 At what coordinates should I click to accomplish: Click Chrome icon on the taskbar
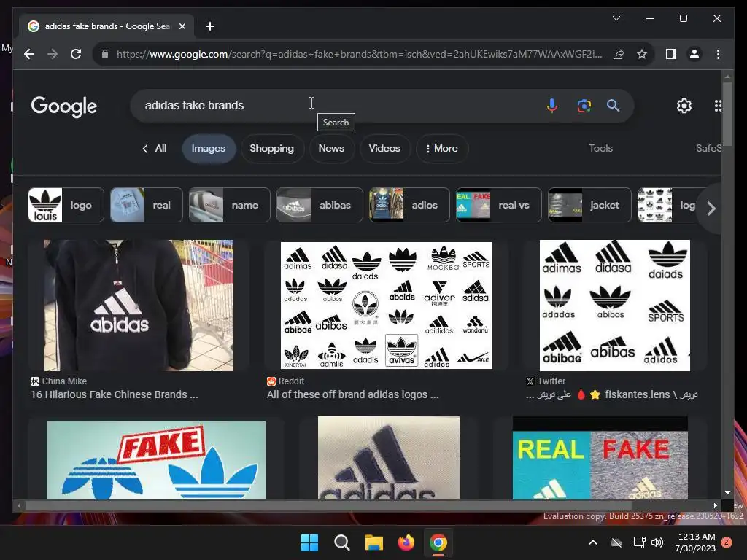tap(438, 542)
